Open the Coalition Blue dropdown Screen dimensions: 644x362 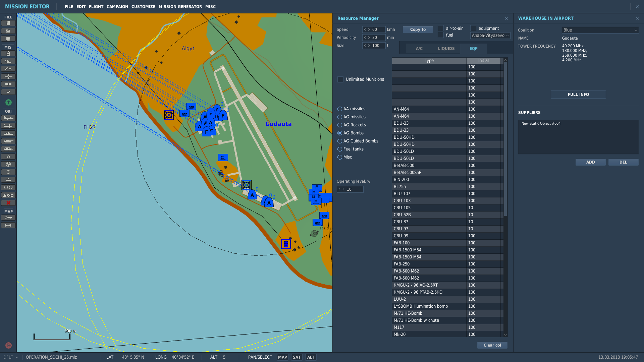(600, 30)
